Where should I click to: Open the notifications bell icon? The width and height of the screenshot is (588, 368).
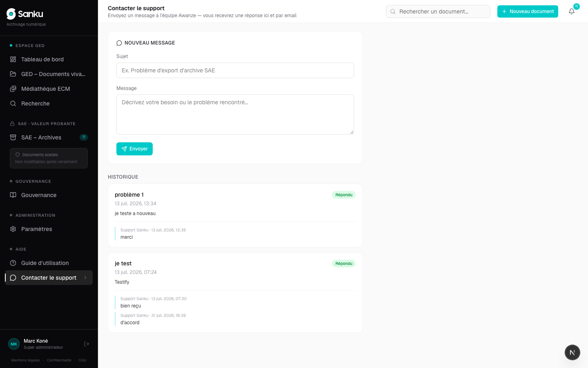pyautogui.click(x=572, y=11)
